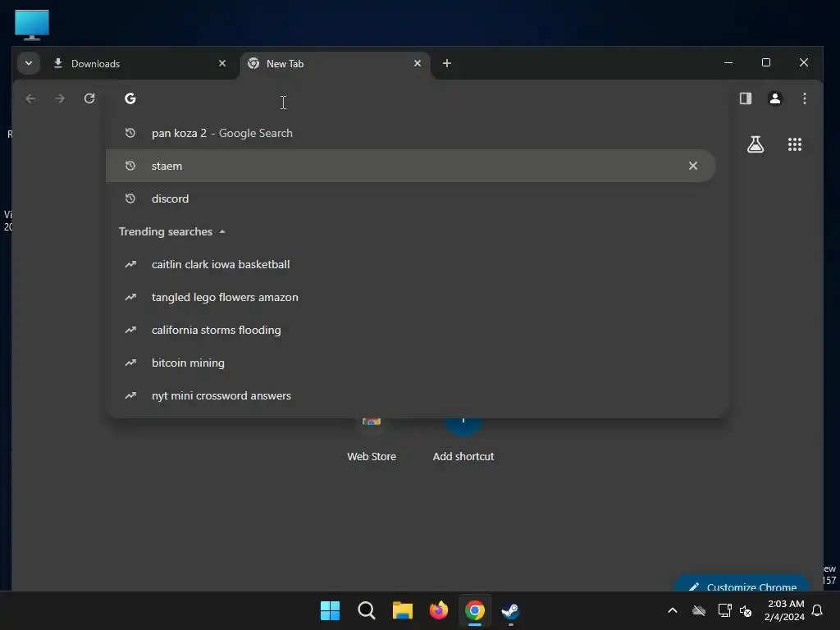
Task: Go back with the back arrow
Action: coord(30,98)
